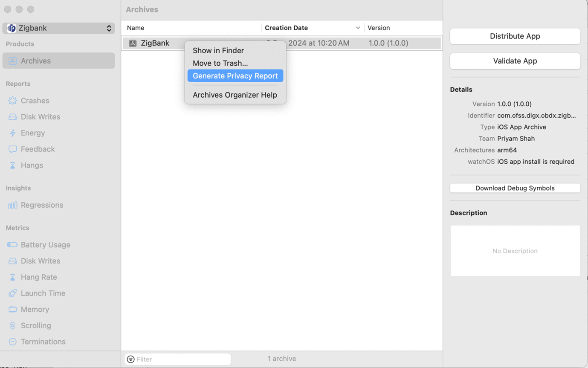
Task: Click the Memory chip icon
Action: tap(13, 310)
